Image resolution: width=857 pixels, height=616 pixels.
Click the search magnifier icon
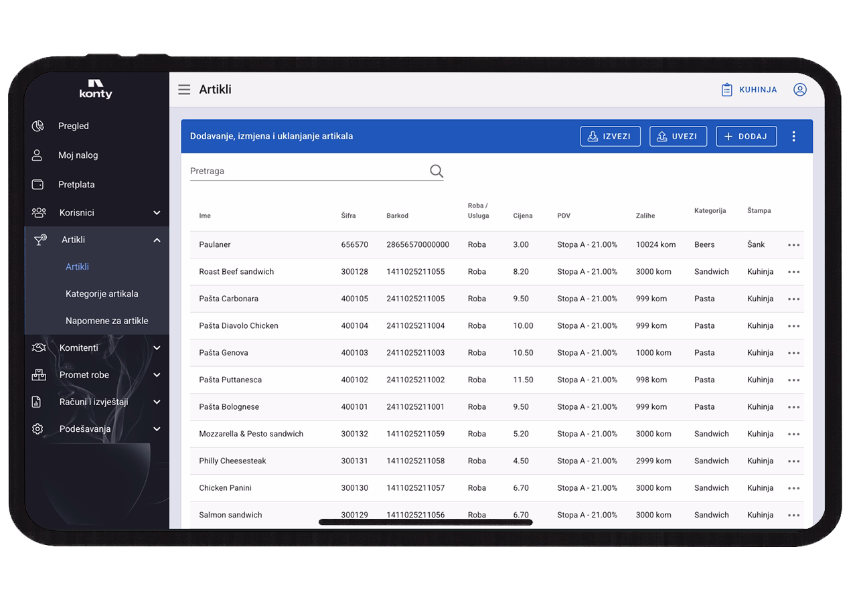(x=437, y=171)
